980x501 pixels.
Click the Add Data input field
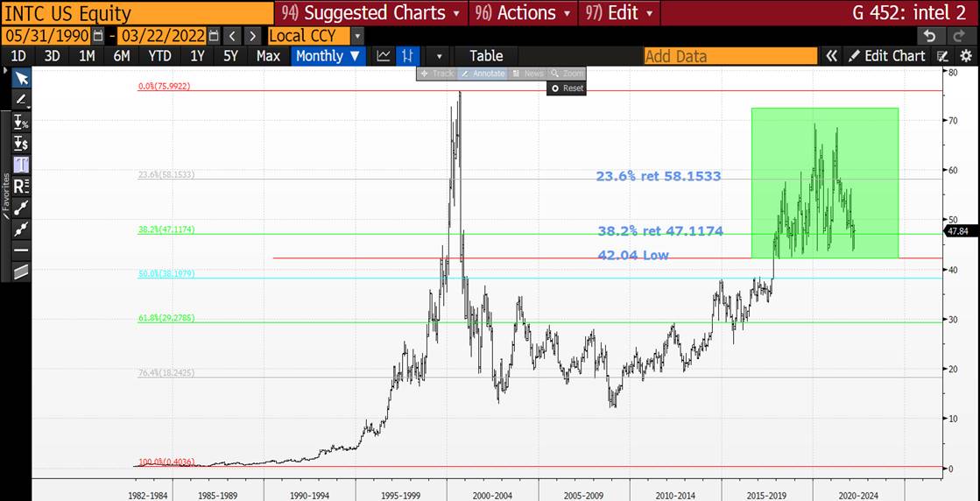click(x=730, y=56)
